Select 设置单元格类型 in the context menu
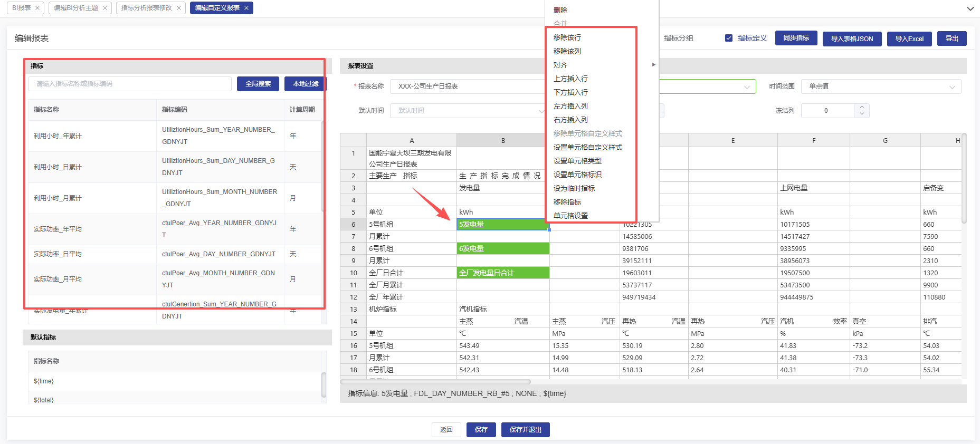Image resolution: width=980 pixels, height=444 pixels. pos(577,161)
